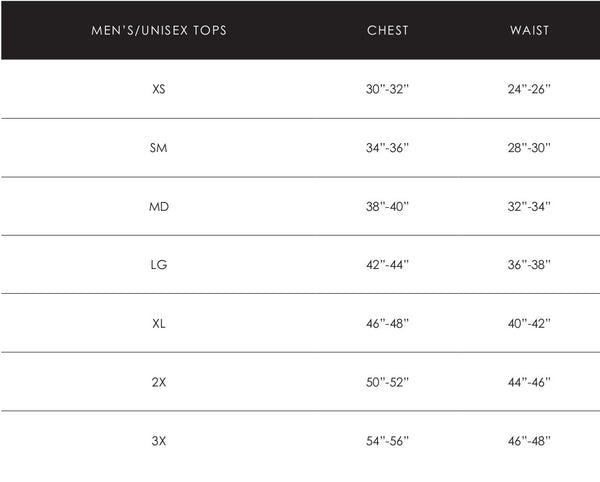Image resolution: width=600 pixels, height=482 pixels.
Task: Click the 38"-40" chest measurement
Action: tap(388, 206)
